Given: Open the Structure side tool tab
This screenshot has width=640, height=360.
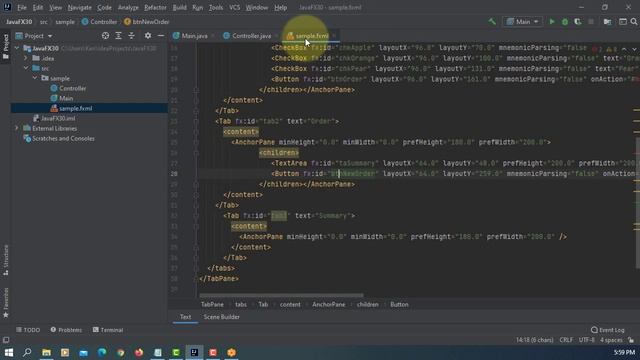Looking at the screenshot, I should (6, 260).
